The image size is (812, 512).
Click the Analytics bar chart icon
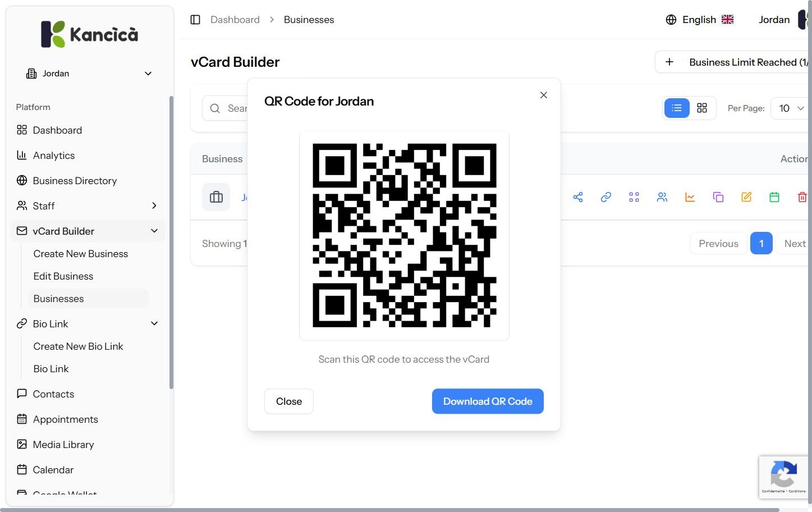click(22, 156)
